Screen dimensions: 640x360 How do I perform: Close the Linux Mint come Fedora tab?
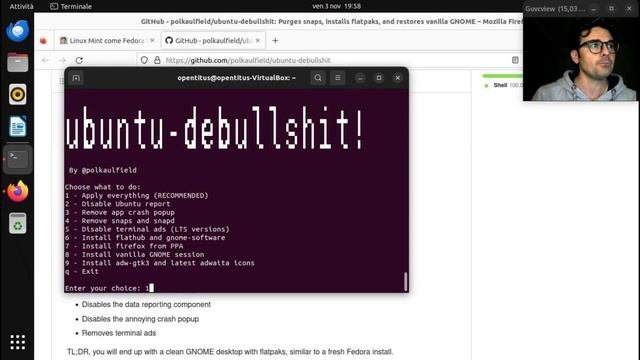tap(152, 40)
